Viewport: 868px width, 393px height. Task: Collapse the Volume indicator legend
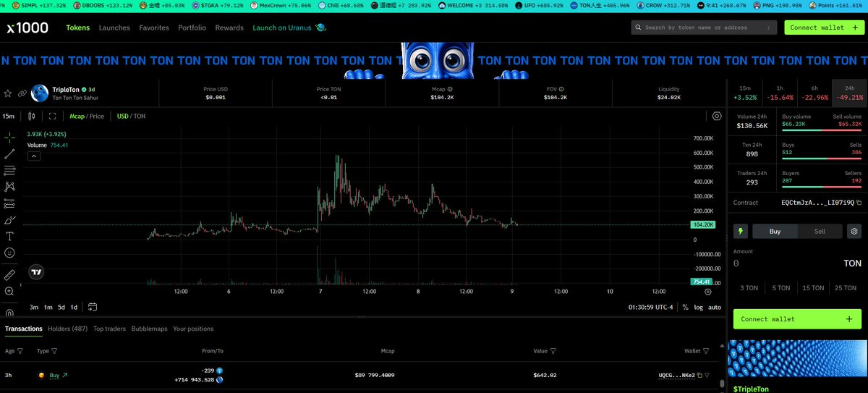[34, 155]
